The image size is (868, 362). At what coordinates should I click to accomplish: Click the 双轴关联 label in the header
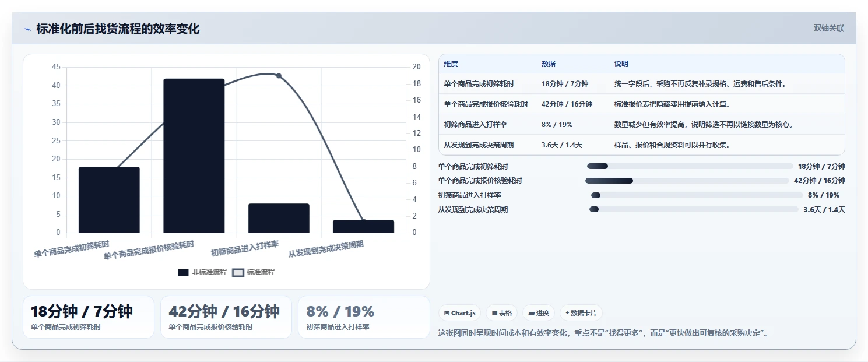point(828,28)
